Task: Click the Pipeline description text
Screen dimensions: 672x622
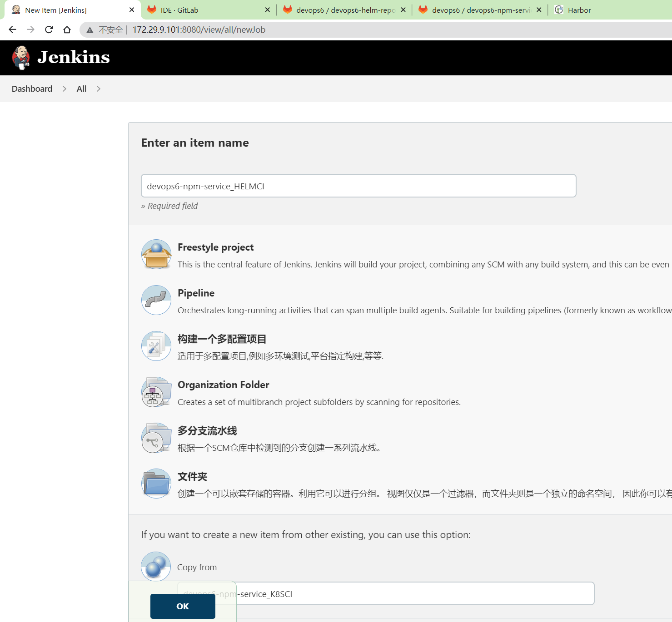Action: pos(425,310)
